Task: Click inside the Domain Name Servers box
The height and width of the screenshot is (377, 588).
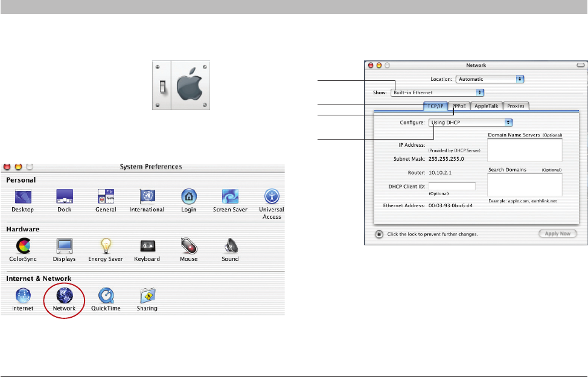Action: (524, 150)
